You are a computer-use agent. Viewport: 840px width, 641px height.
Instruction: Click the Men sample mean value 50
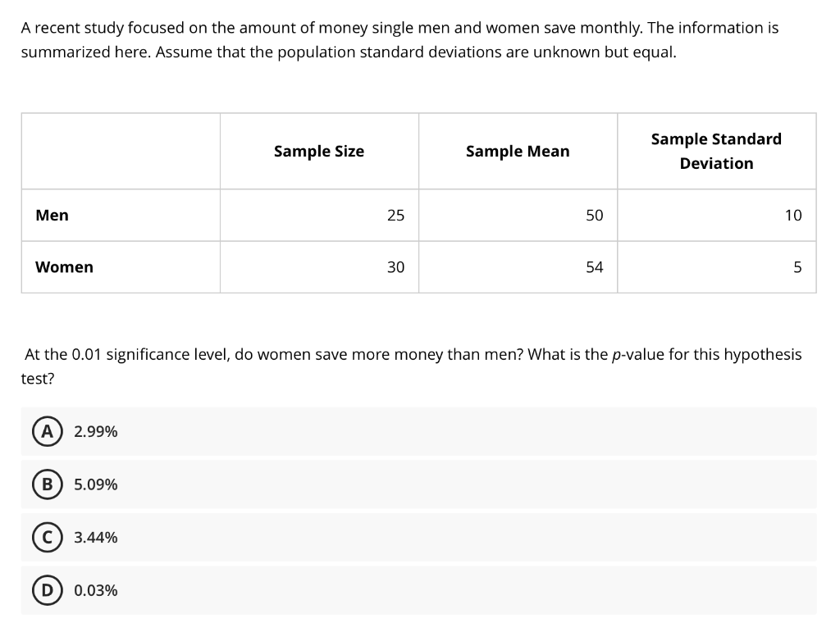pyautogui.click(x=594, y=216)
